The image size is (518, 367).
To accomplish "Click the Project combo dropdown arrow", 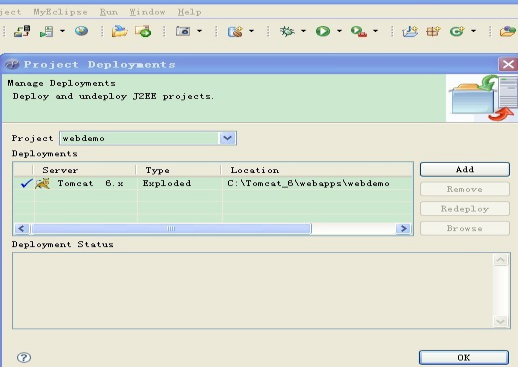I will click(x=227, y=138).
